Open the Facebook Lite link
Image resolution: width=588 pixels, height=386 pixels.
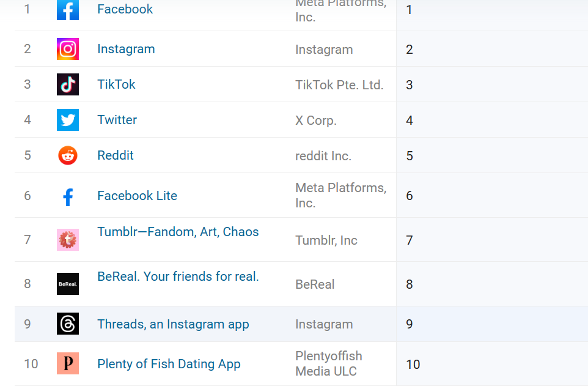coord(138,196)
